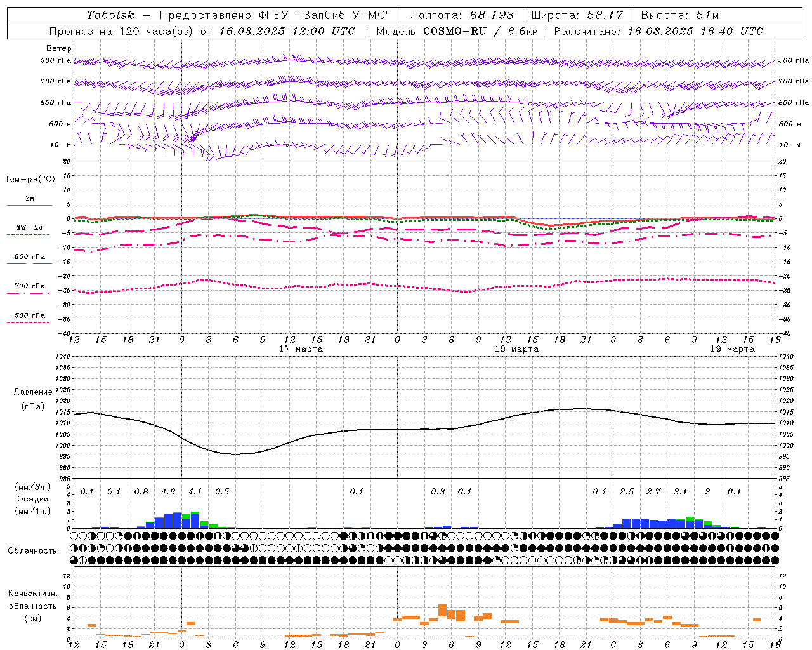Click the "(мм/3ч.)" precipitation unit label
This screenshot has height=650, width=812.
[33, 487]
